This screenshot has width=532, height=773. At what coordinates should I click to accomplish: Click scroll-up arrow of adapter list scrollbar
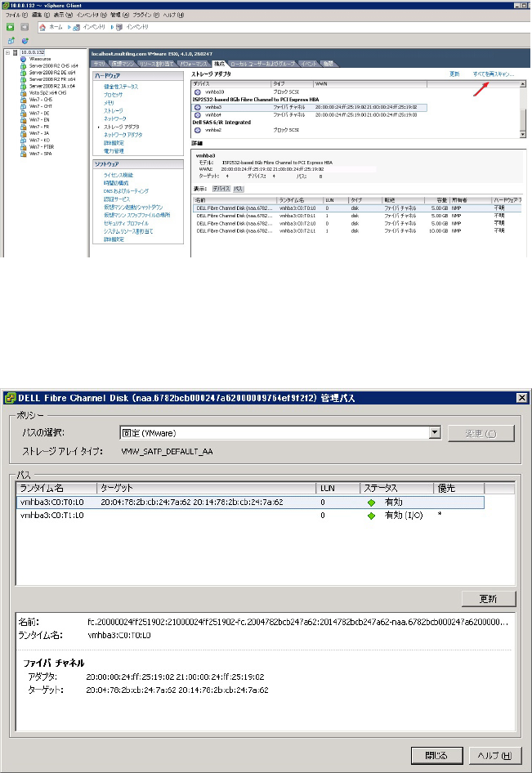pyautogui.click(x=523, y=84)
